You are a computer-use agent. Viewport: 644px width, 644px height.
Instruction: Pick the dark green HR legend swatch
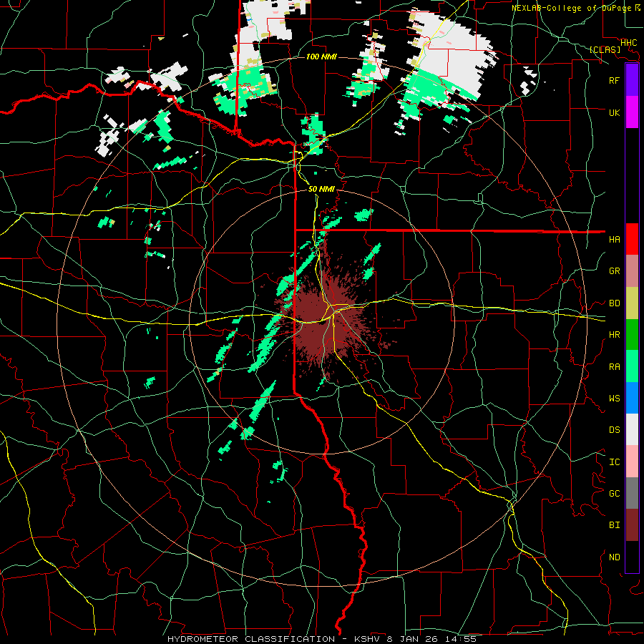pyautogui.click(x=632, y=335)
